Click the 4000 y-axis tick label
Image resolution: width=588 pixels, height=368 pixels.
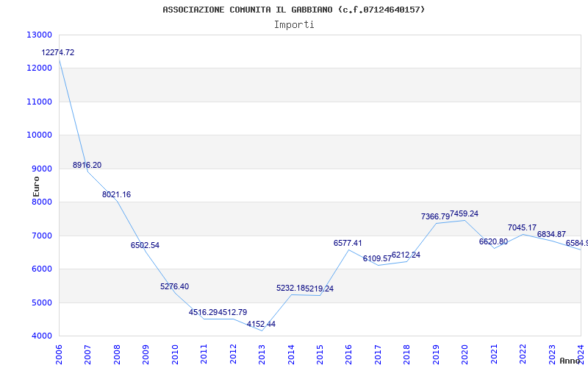pyautogui.click(x=41, y=336)
